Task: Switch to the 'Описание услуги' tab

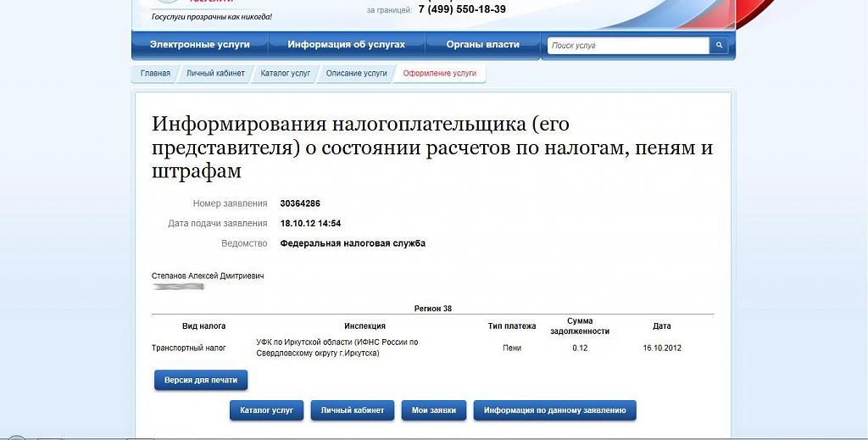Action: point(357,74)
